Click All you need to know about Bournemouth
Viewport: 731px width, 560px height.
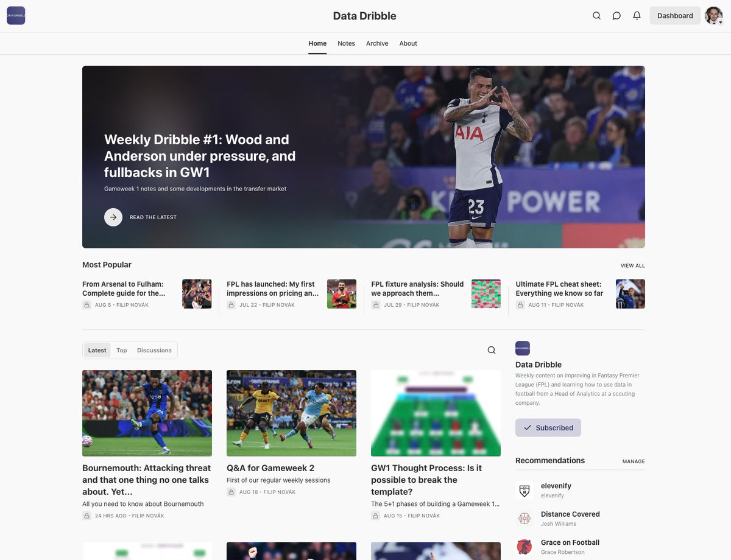143,504
